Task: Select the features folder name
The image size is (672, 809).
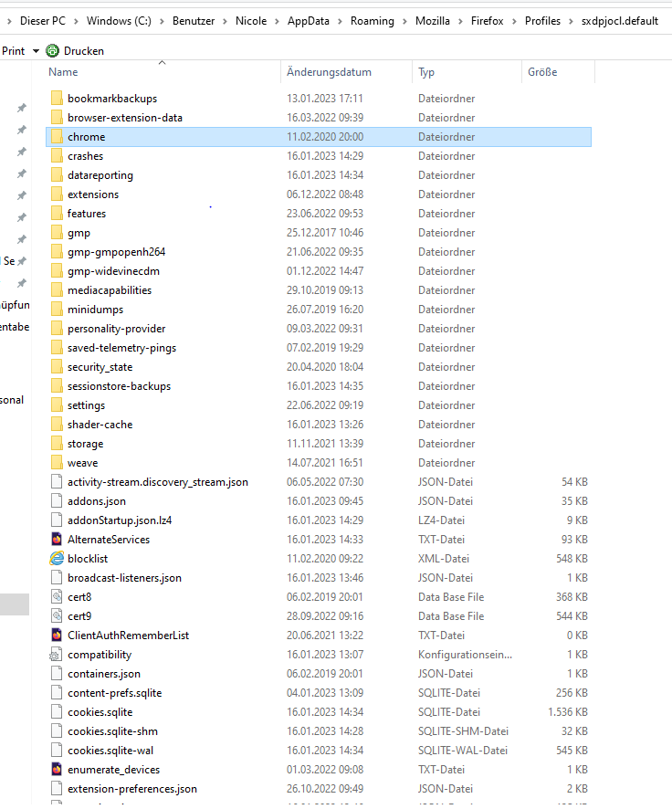Action: point(87,213)
